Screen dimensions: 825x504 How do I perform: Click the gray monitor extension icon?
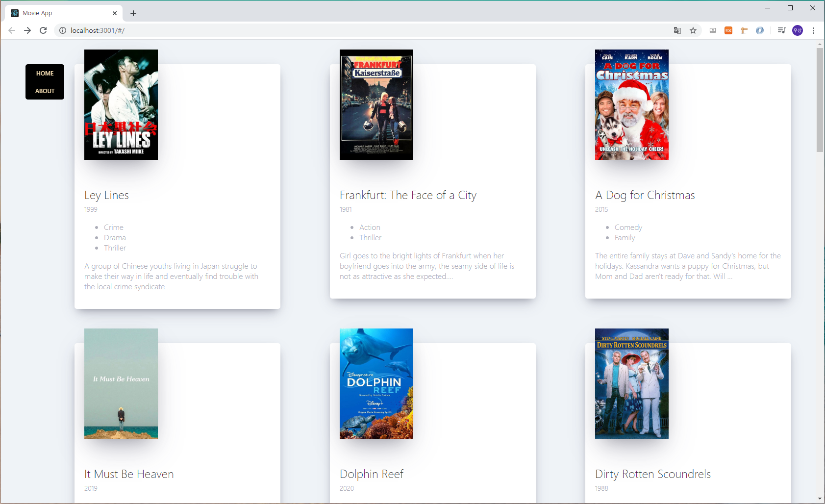coord(713,30)
